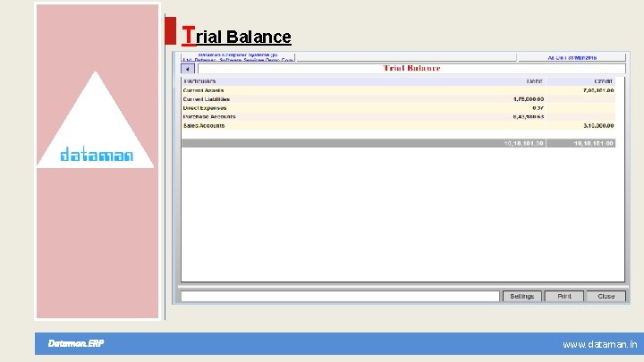Select the Purchase Accounts row
644x362 pixels.
(x=398, y=116)
